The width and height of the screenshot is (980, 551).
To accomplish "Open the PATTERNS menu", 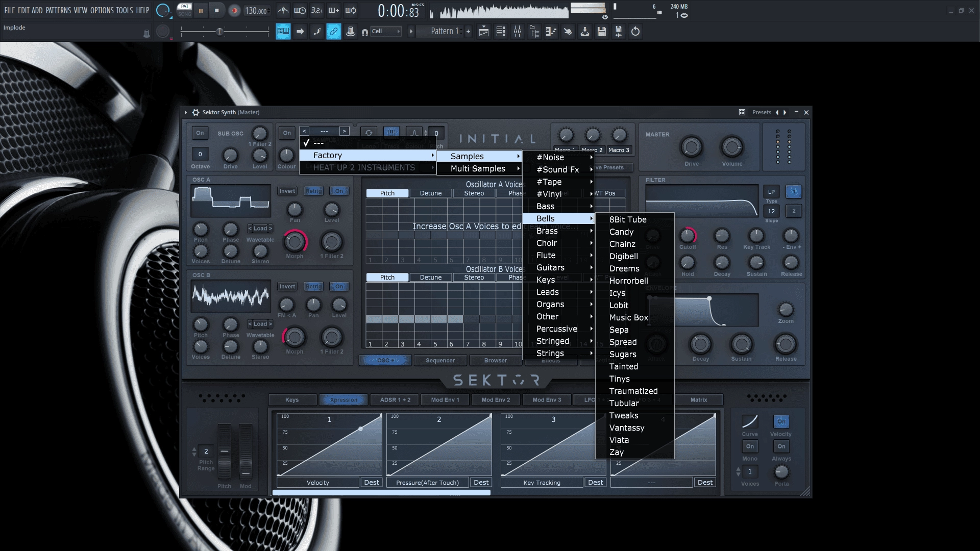I will [58, 10].
